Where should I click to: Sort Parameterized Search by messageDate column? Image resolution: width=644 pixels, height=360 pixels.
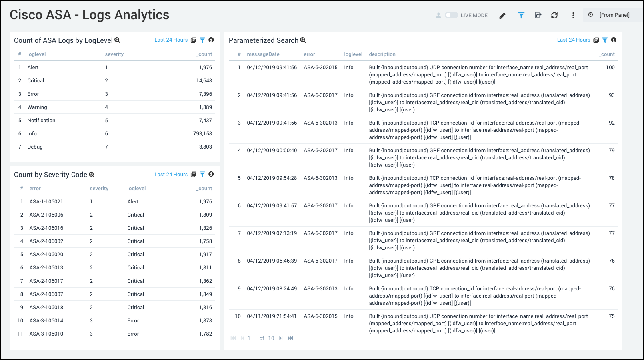click(263, 54)
